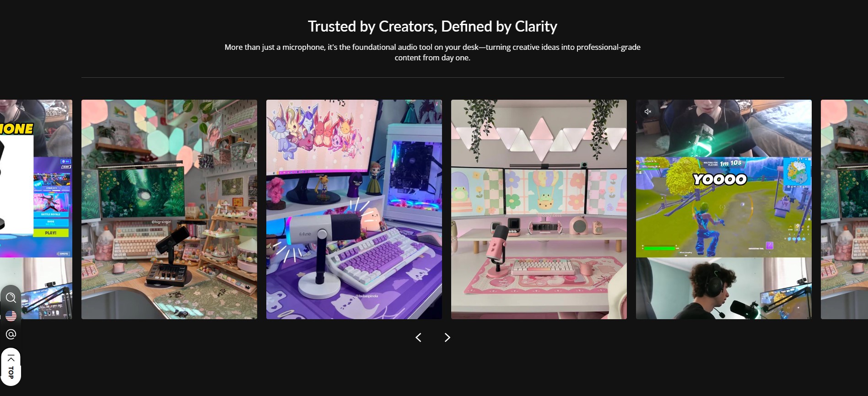Image resolution: width=868 pixels, height=396 pixels.
Task: Open the green forest desk setup photo
Action: tap(169, 209)
